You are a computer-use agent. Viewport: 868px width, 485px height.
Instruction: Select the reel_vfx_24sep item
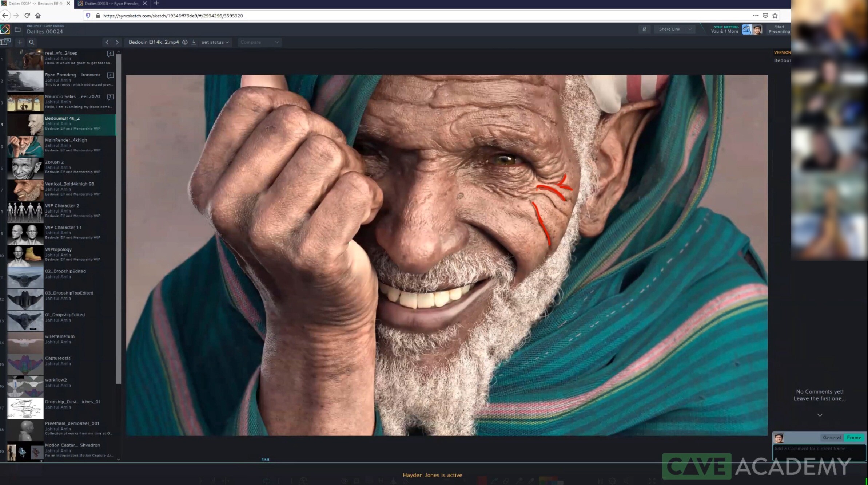pos(61,59)
